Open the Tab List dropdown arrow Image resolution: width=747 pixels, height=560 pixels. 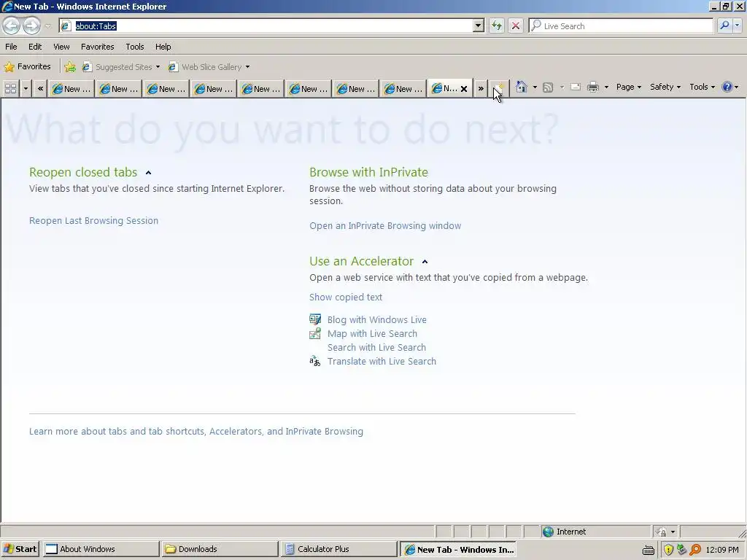point(26,88)
